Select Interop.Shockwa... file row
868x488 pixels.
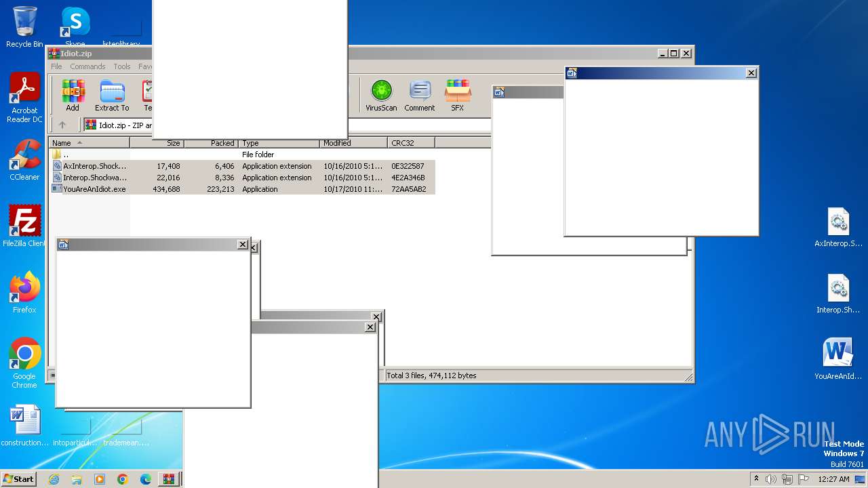pyautogui.click(x=242, y=178)
